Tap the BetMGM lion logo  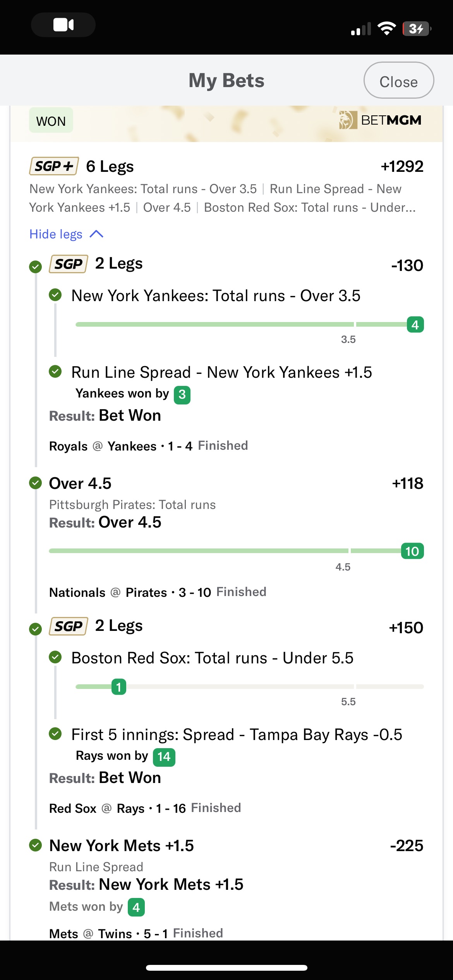tap(348, 120)
